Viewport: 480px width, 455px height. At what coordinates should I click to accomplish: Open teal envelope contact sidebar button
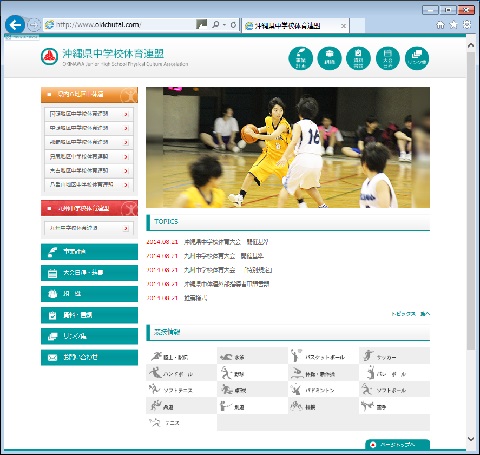pos(89,358)
